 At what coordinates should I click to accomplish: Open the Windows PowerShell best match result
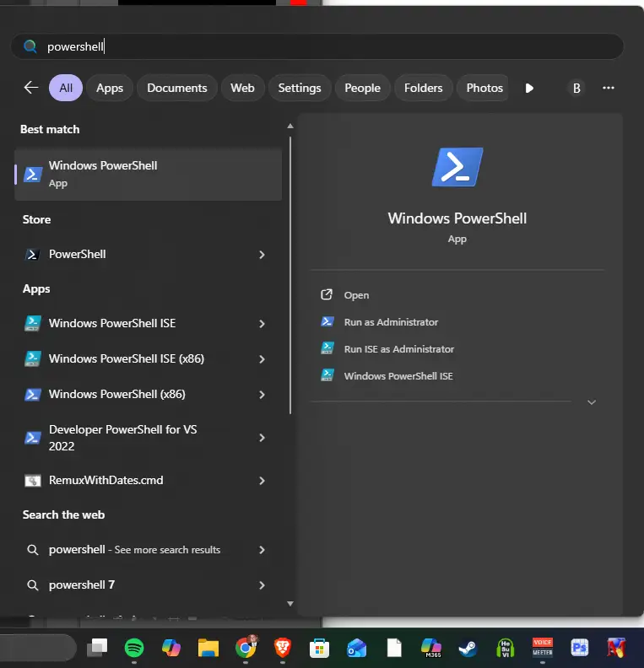coord(149,175)
